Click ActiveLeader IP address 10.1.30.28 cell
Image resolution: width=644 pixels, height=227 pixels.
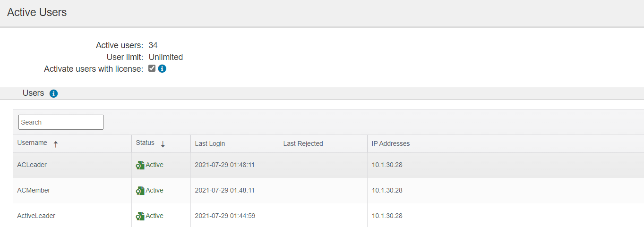coord(387,216)
